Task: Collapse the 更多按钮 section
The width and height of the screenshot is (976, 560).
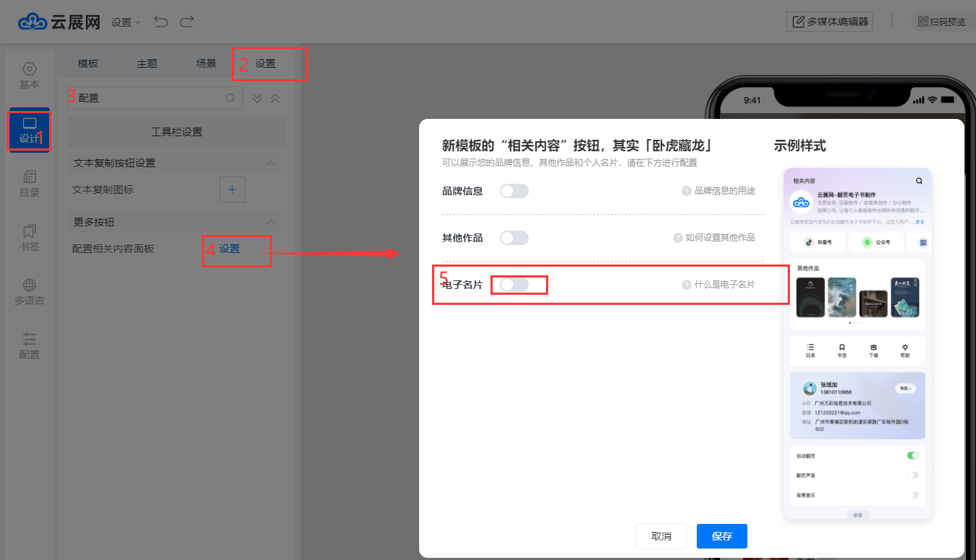Action: coord(271,222)
